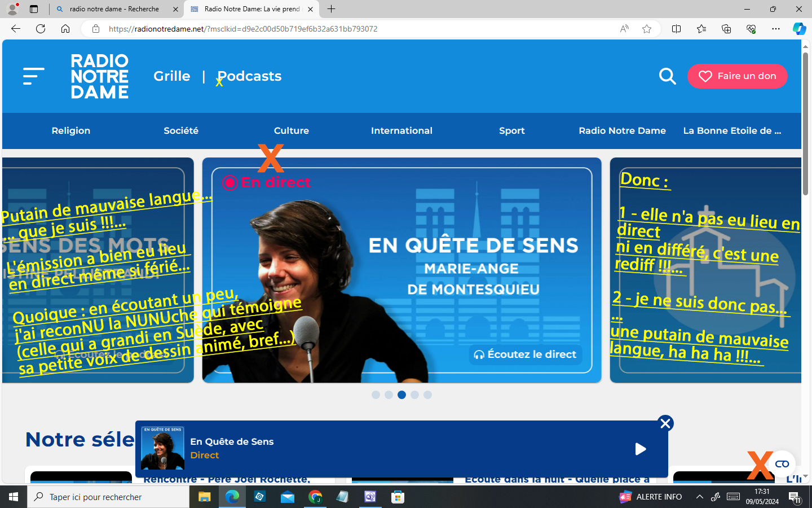Open the notification center icon
This screenshot has width=812, height=508.
tap(795, 497)
